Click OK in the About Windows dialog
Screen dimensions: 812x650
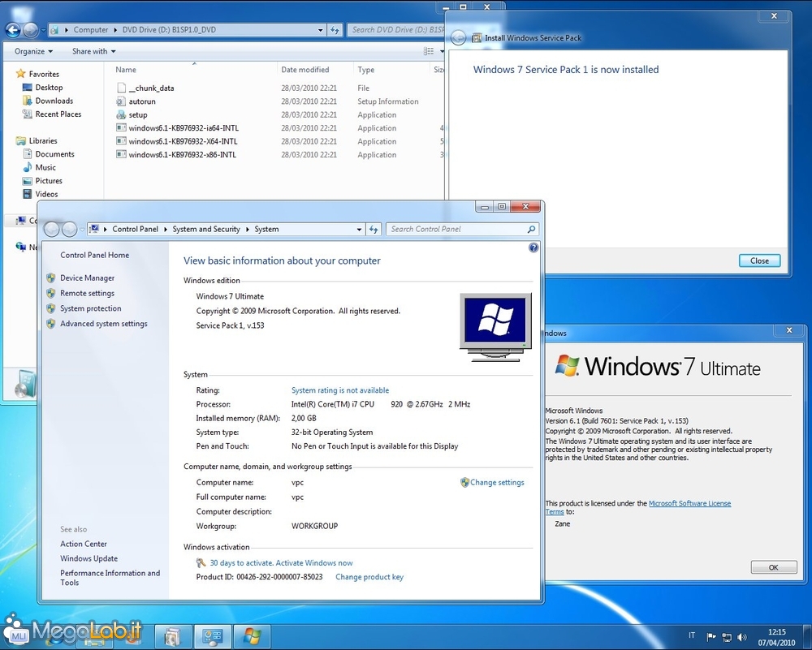pyautogui.click(x=774, y=567)
